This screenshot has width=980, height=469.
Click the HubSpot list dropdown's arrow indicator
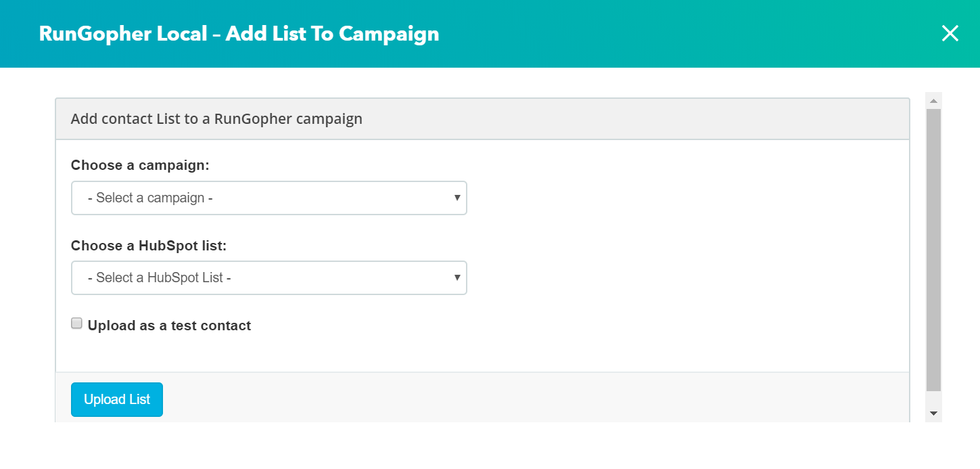457,277
